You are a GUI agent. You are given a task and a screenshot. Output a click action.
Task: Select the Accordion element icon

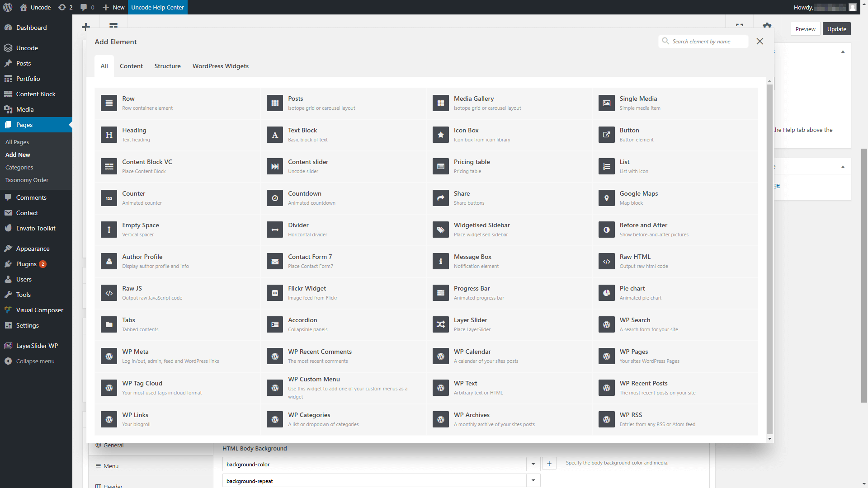[275, 324]
